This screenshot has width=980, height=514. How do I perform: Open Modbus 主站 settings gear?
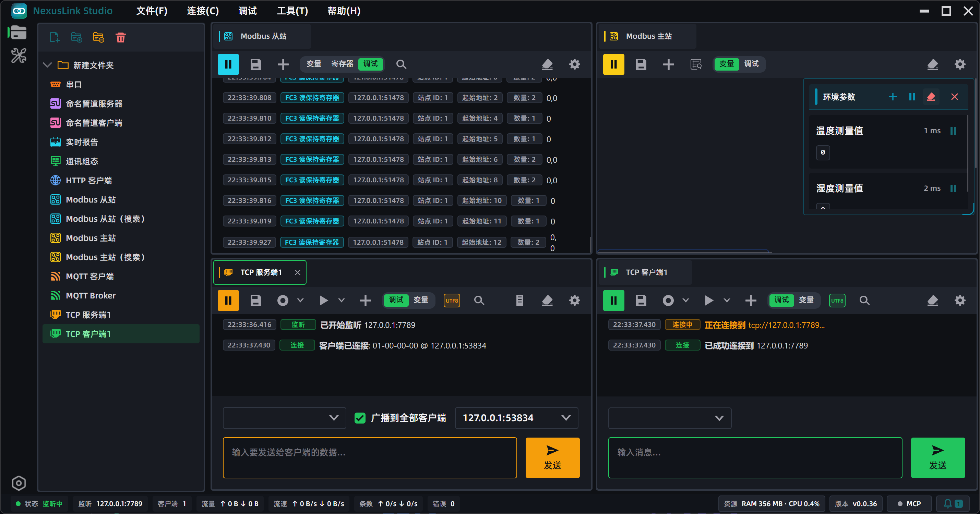(960, 64)
